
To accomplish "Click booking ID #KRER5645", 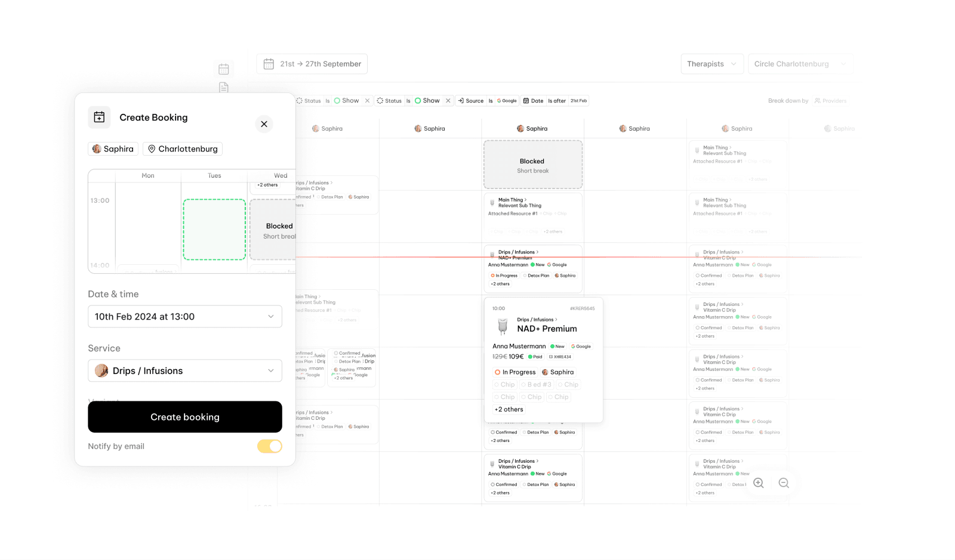I will click(x=582, y=308).
